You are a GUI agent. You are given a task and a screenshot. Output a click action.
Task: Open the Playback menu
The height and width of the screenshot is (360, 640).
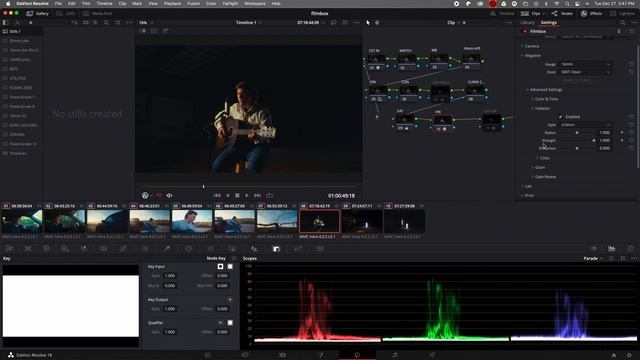tap(172, 4)
